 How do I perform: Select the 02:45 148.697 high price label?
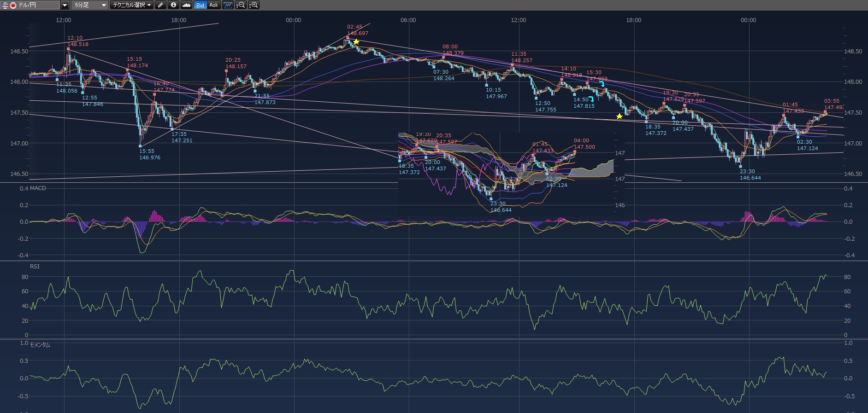(357, 30)
